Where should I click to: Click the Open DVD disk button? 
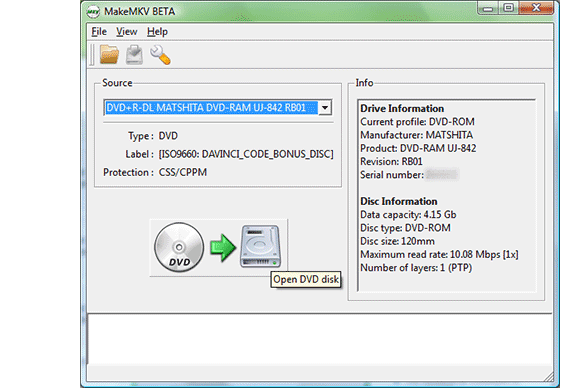[218, 248]
